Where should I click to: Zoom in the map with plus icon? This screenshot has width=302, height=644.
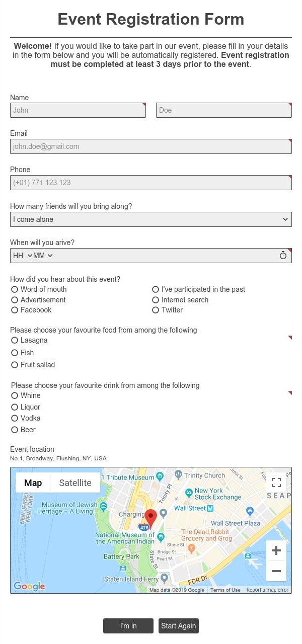tap(276, 550)
